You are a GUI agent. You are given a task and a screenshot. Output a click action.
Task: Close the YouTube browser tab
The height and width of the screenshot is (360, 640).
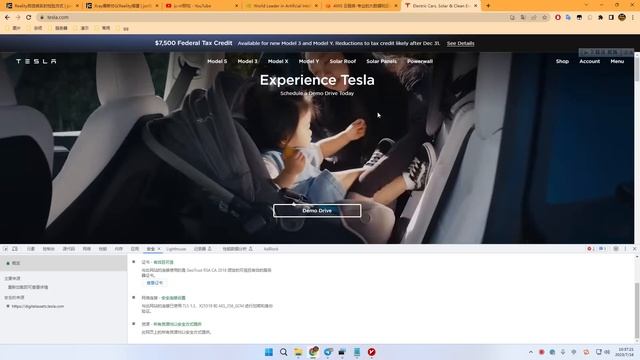click(236, 6)
